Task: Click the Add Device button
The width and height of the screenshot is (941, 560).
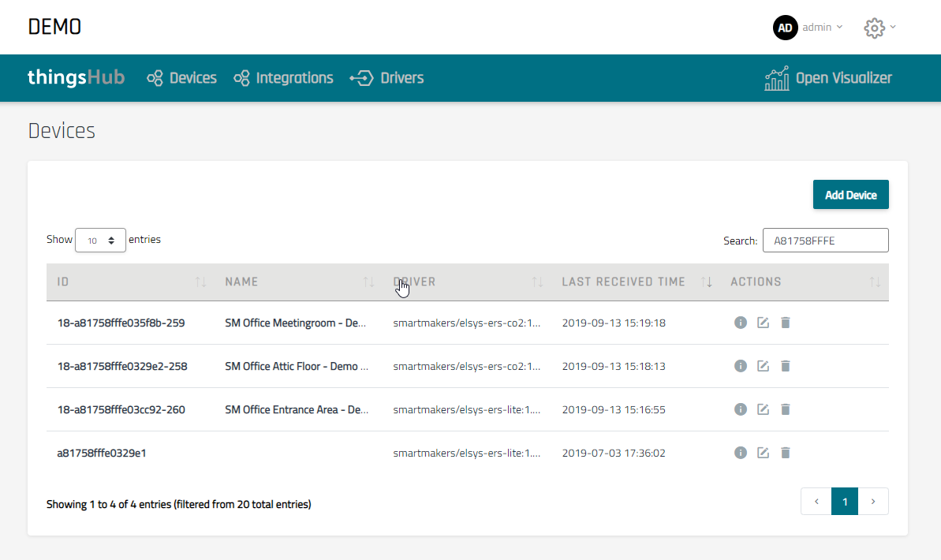Action: 850,195
